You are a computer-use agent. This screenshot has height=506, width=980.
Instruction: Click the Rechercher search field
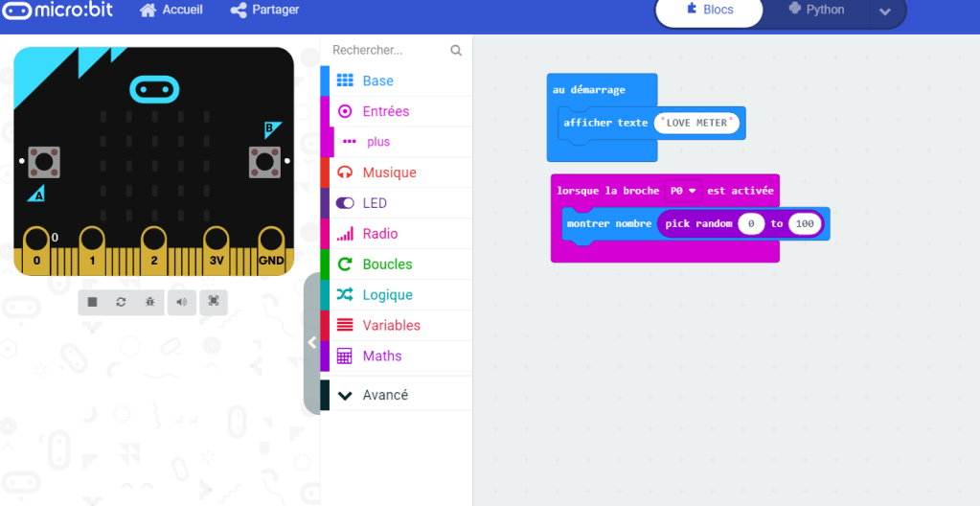tap(388, 50)
